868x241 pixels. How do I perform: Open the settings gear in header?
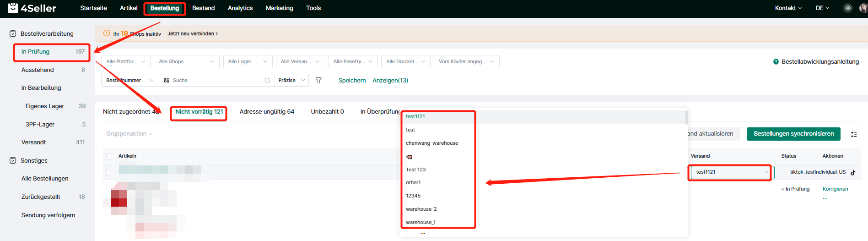pyautogui.click(x=848, y=8)
